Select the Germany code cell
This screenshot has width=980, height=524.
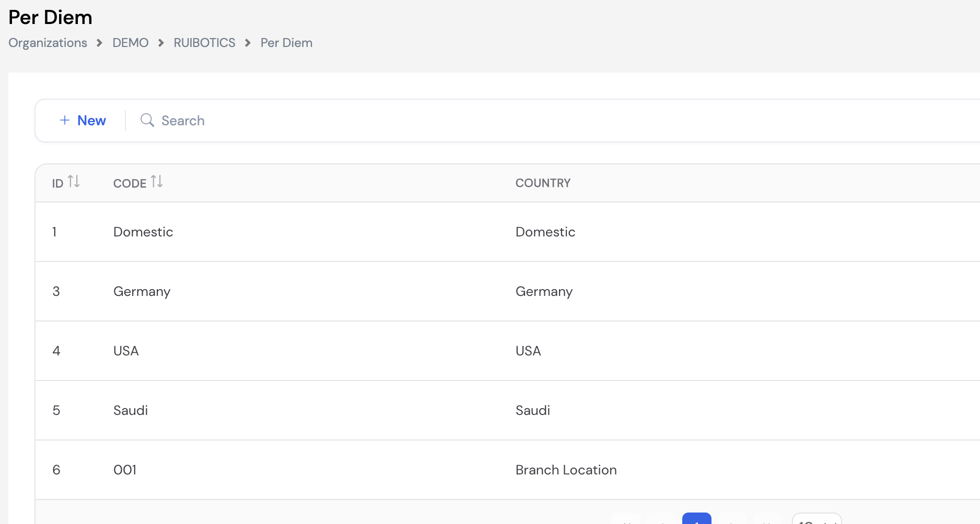(x=142, y=291)
